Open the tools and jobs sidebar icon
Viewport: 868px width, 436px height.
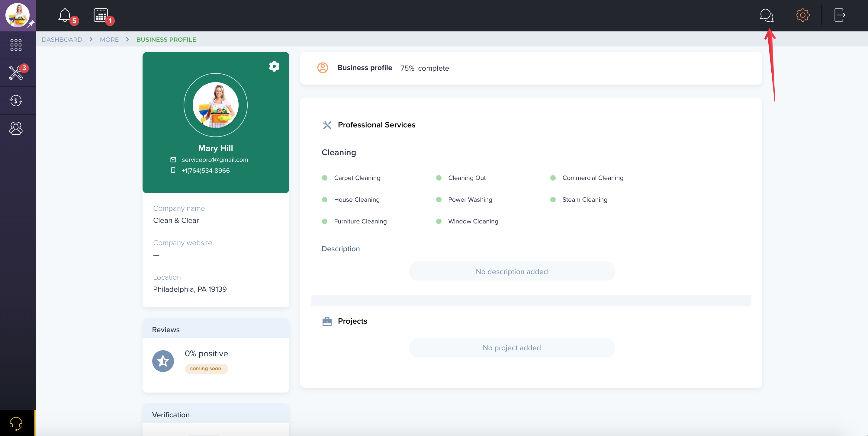click(16, 72)
